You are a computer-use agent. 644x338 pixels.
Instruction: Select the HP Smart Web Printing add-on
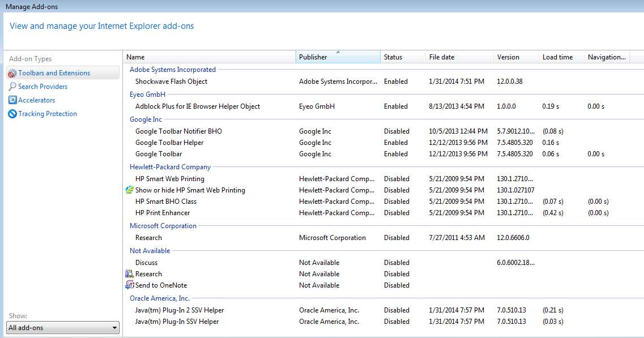point(169,179)
